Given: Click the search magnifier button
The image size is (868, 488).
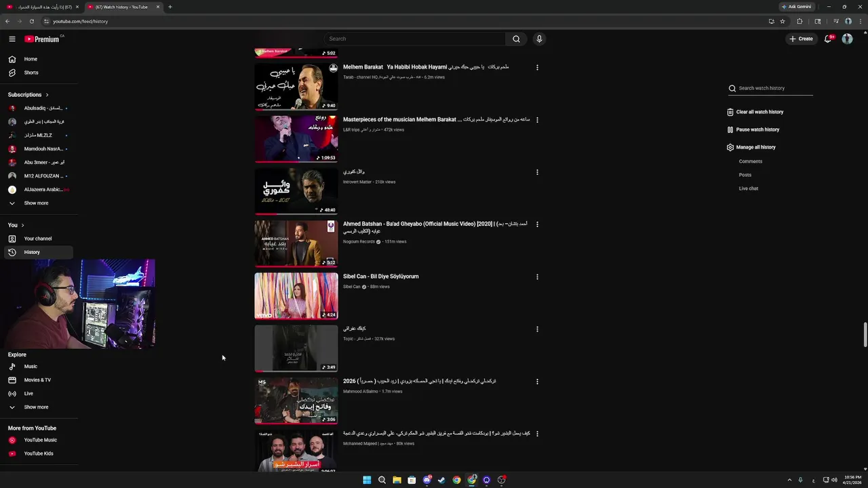Looking at the screenshot, I should point(516,39).
